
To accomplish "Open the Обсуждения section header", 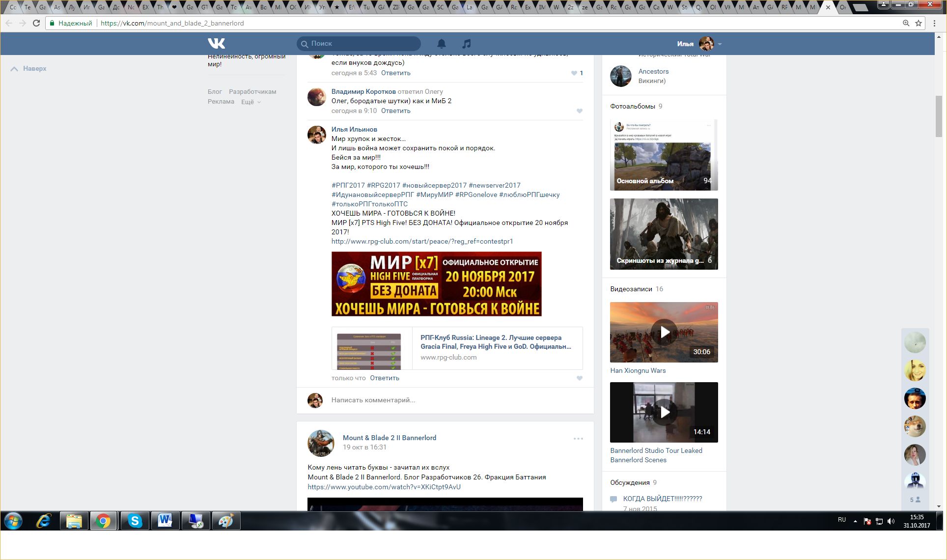I will [x=630, y=482].
